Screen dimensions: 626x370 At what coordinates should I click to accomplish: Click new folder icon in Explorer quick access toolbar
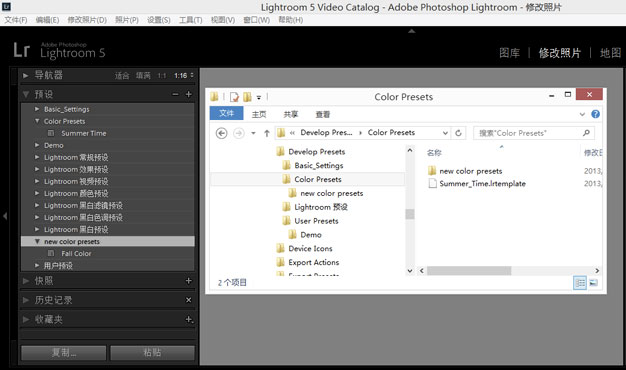pos(247,97)
